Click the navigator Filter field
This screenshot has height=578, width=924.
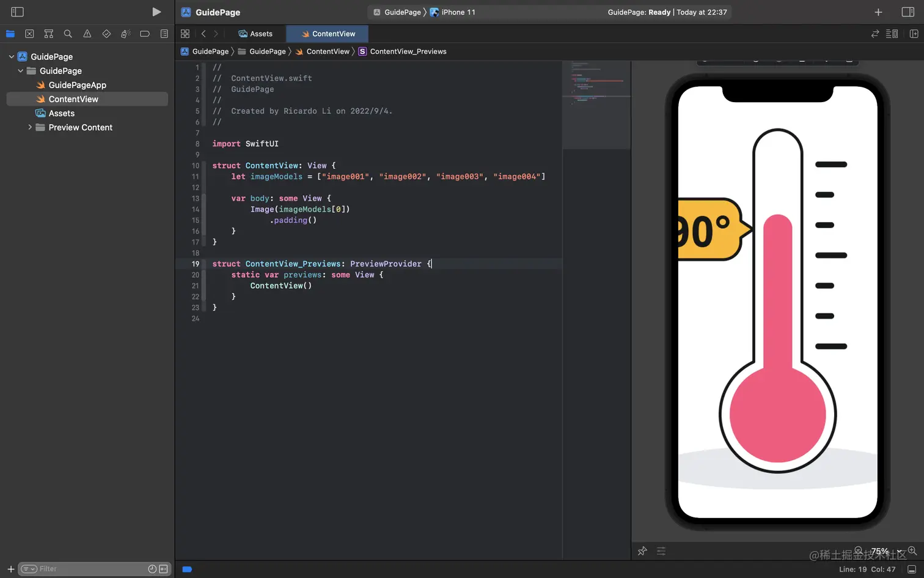click(x=92, y=569)
